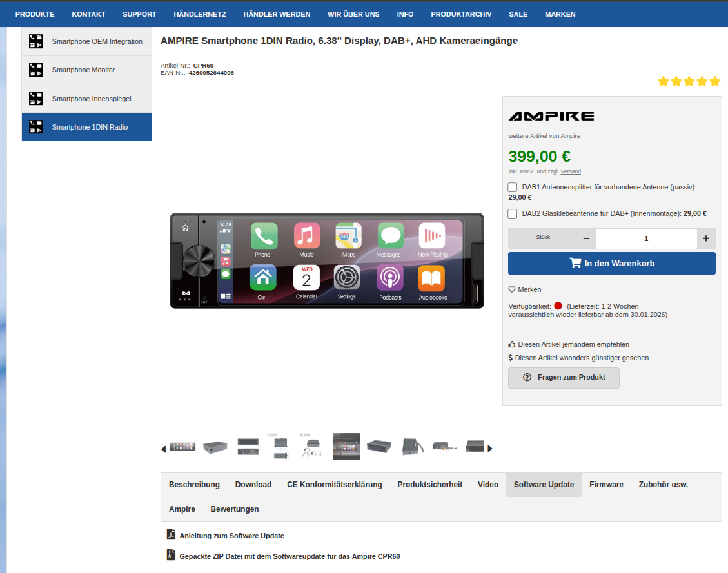Increase quantity with the plus button
Viewport: 728px width, 573px height.
(x=705, y=238)
